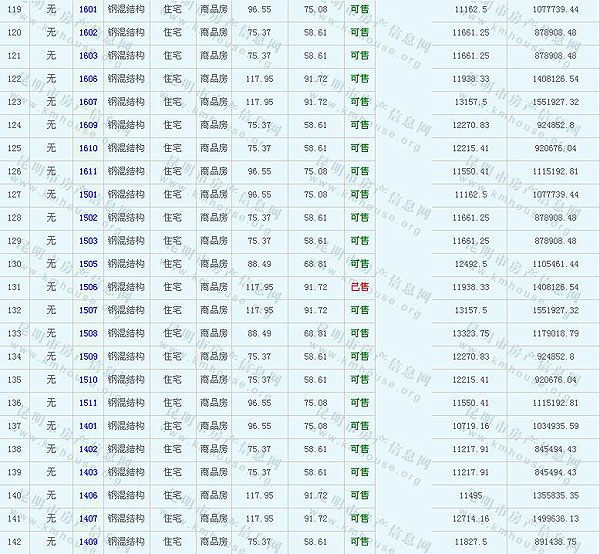Open room 1510 link

pos(88,380)
